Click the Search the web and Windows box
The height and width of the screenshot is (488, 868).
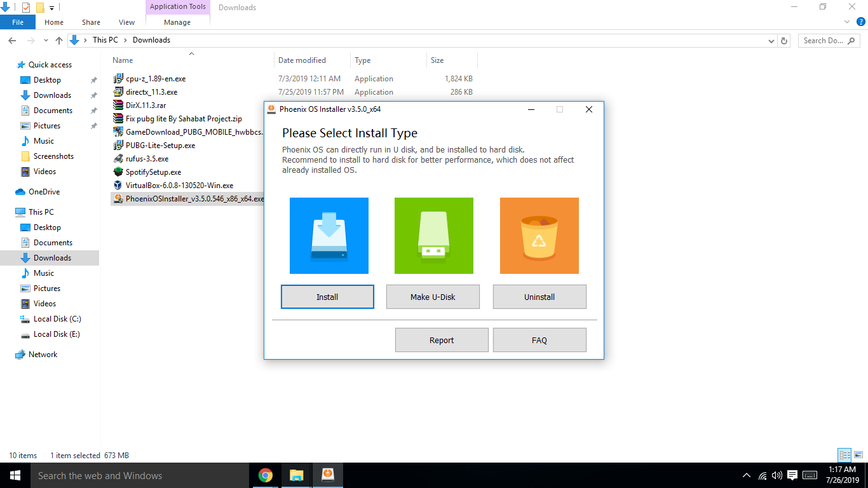[140, 475]
